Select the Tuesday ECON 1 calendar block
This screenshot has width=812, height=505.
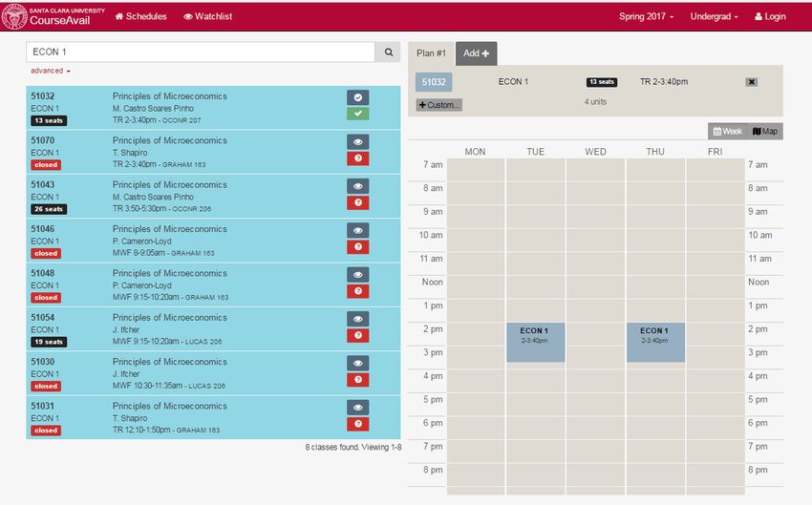click(535, 342)
